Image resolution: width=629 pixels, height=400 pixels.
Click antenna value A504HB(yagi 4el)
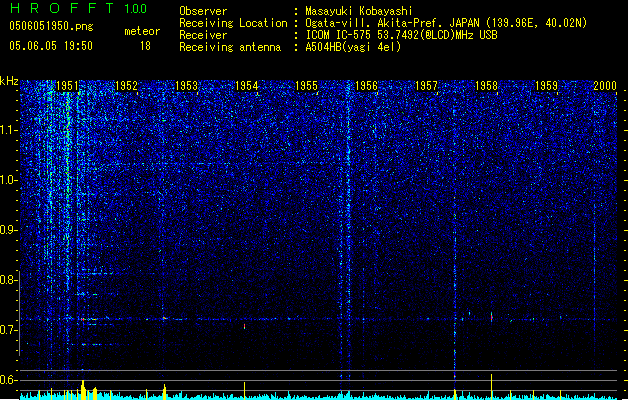(353, 47)
